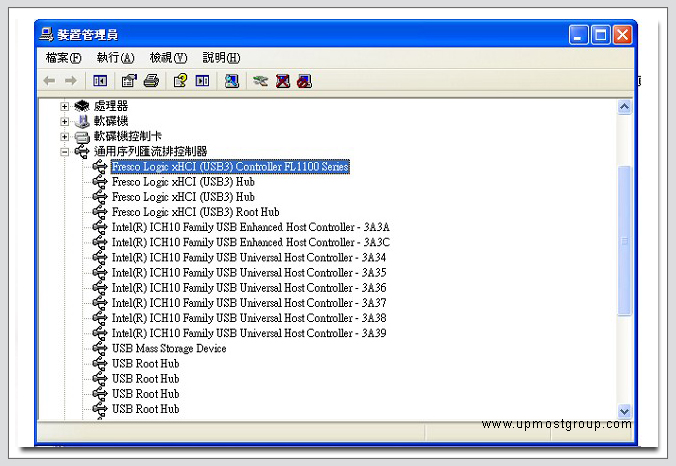Open Help with the question mark icon
The image size is (676, 466).
tap(180, 81)
